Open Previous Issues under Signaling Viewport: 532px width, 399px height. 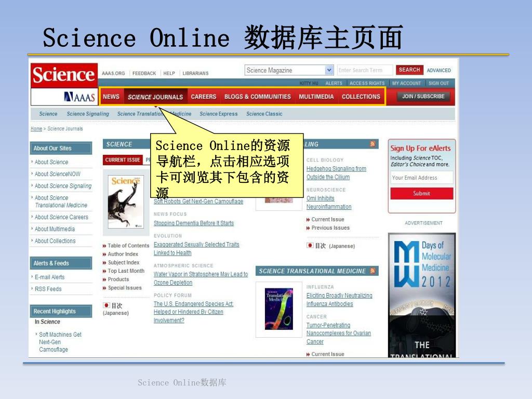tap(330, 228)
